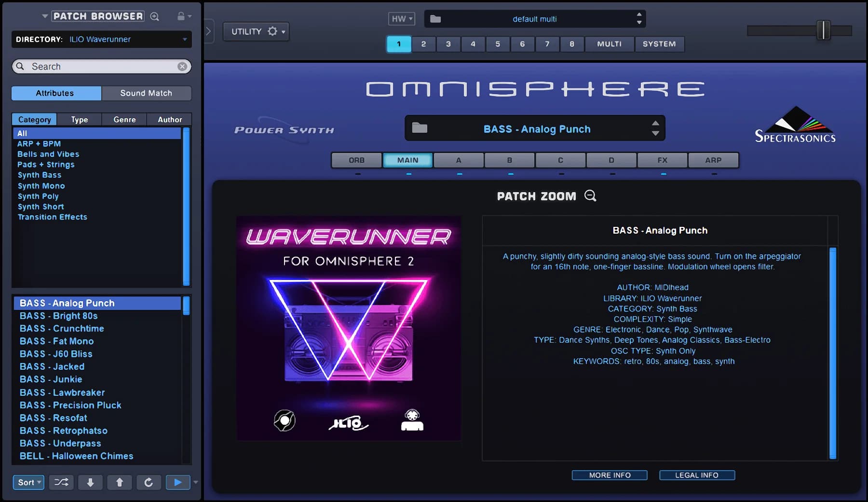The image size is (868, 502).
Task: Open the Sort dropdown
Action: click(28, 482)
